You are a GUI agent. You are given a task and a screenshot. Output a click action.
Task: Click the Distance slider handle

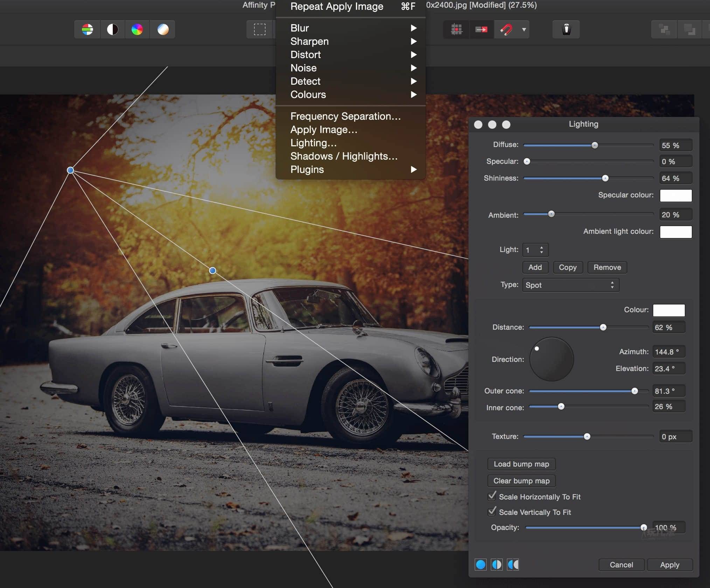click(x=603, y=327)
